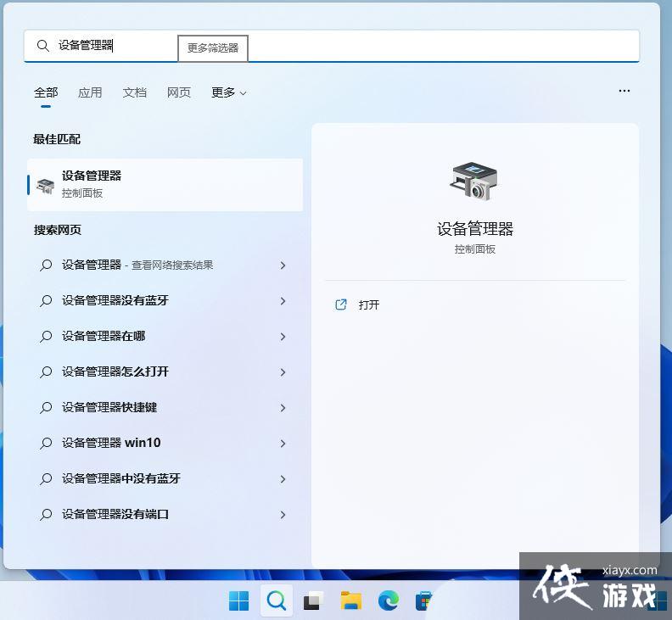Launch Microsoft Edge from the taskbar

(x=389, y=600)
